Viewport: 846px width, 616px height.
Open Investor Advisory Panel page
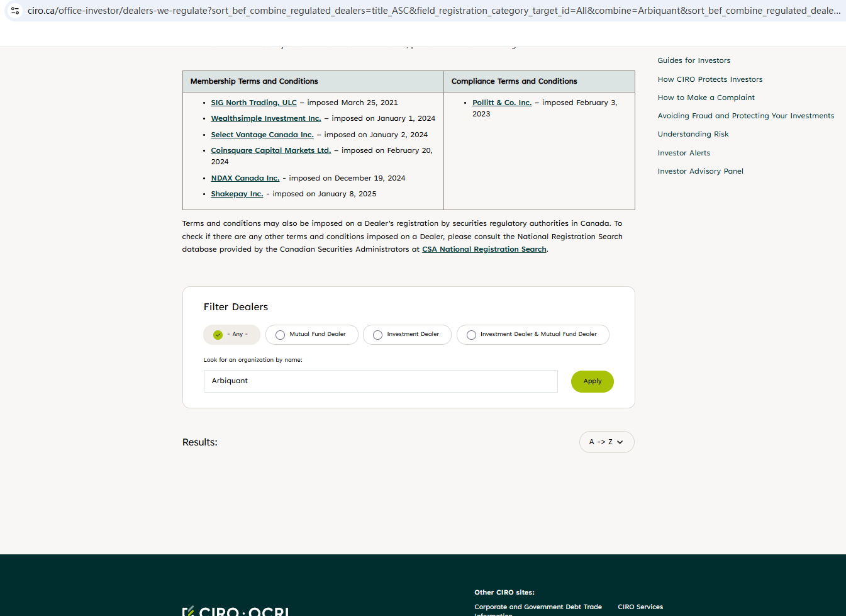pyautogui.click(x=701, y=171)
